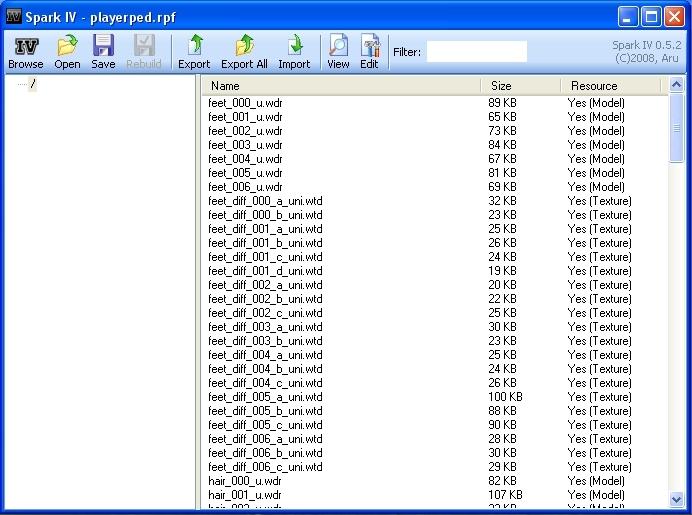This screenshot has height=515, width=692.
Task: Import a file using the Import icon
Action: 294,52
